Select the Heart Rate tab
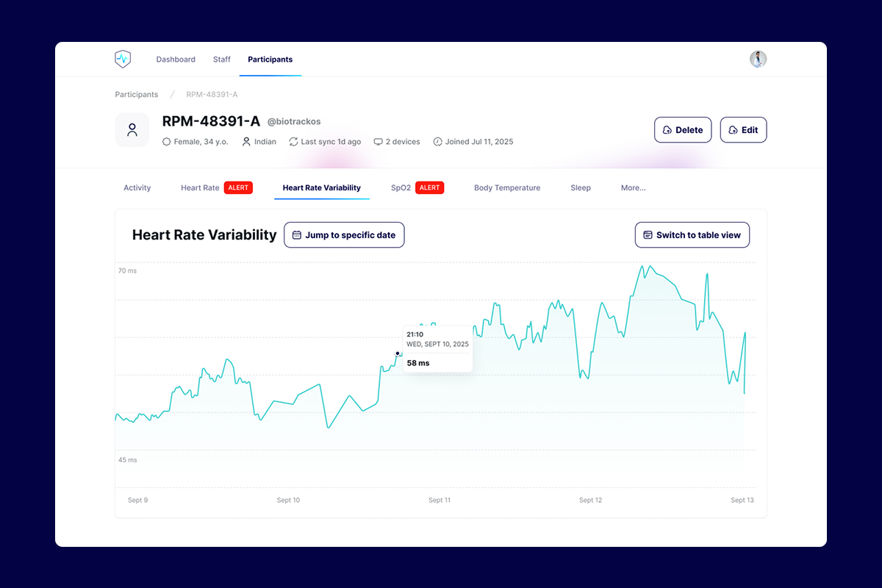 (200, 188)
